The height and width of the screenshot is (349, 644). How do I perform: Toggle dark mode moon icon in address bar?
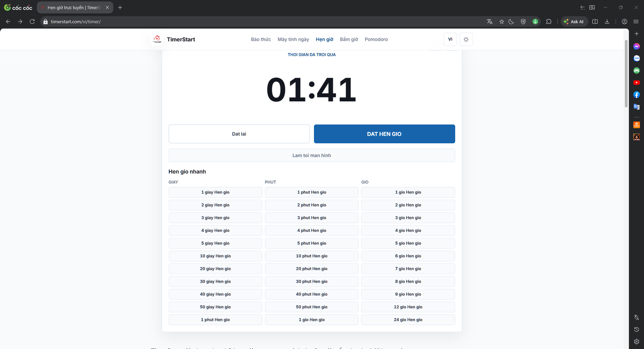(511, 22)
